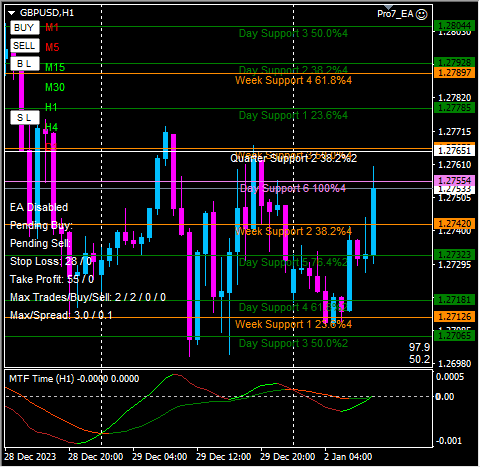Click the Take Profit: 55 / 0 text
This screenshot has width=480, height=468.
pos(52,279)
